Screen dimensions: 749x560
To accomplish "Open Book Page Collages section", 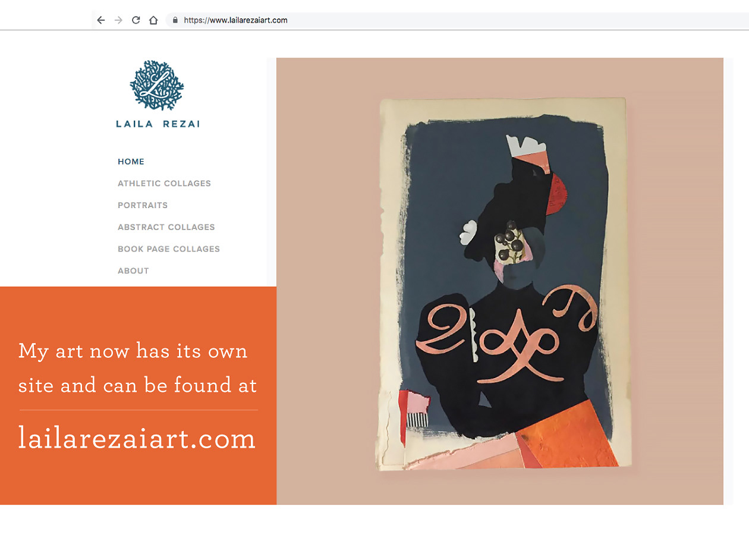I will click(x=169, y=249).
